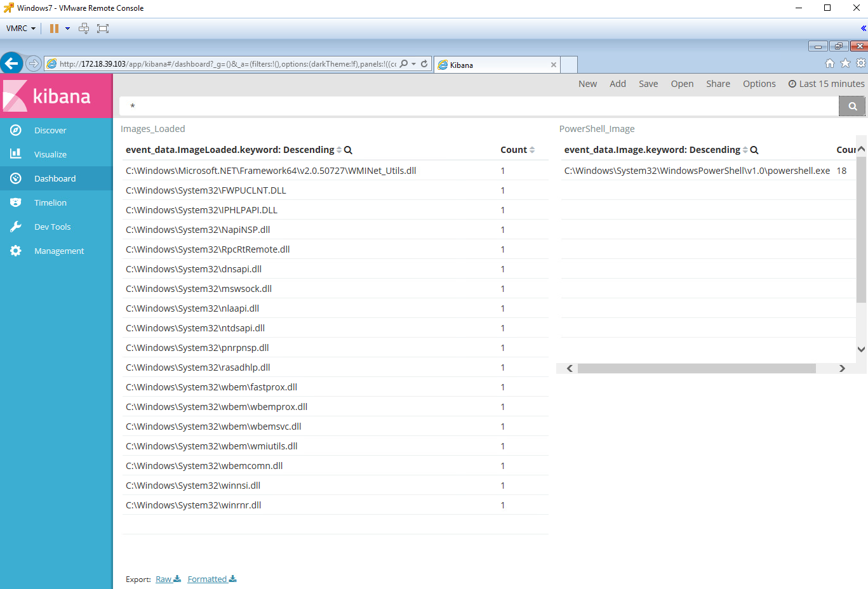
Task: Select the NapiNSP.dll row
Action: 335,230
